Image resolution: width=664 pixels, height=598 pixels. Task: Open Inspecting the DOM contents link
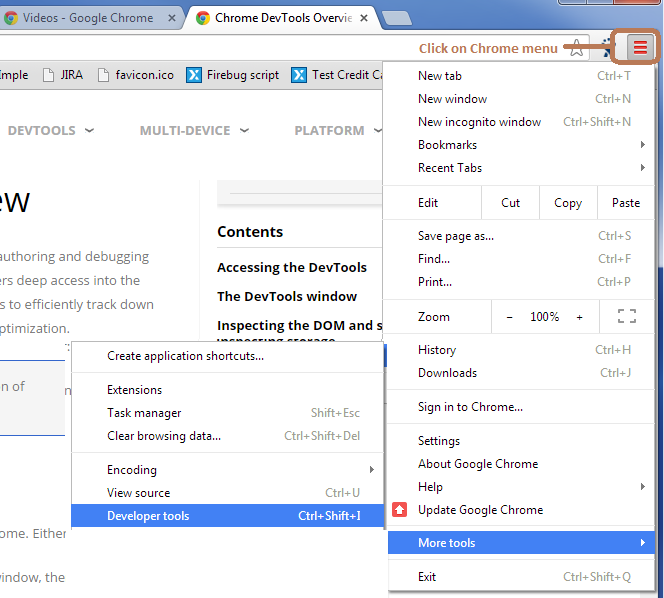click(300, 325)
